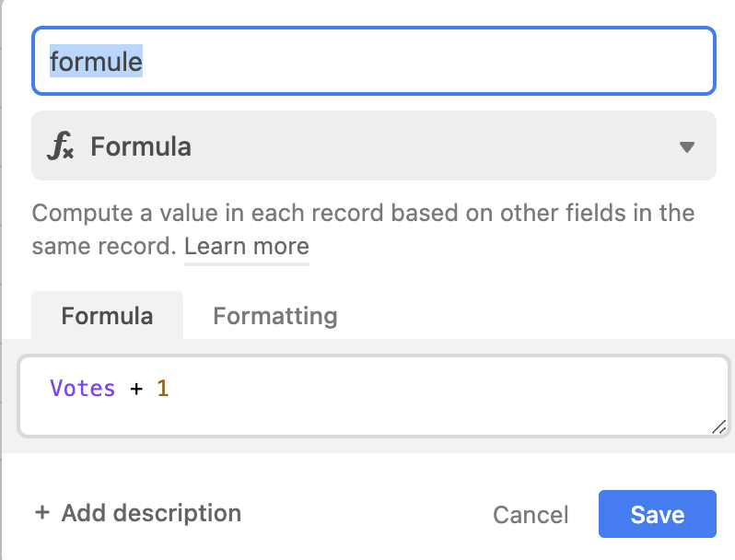This screenshot has width=735, height=560.
Task: Click the highlighted formule text
Action: [96, 62]
